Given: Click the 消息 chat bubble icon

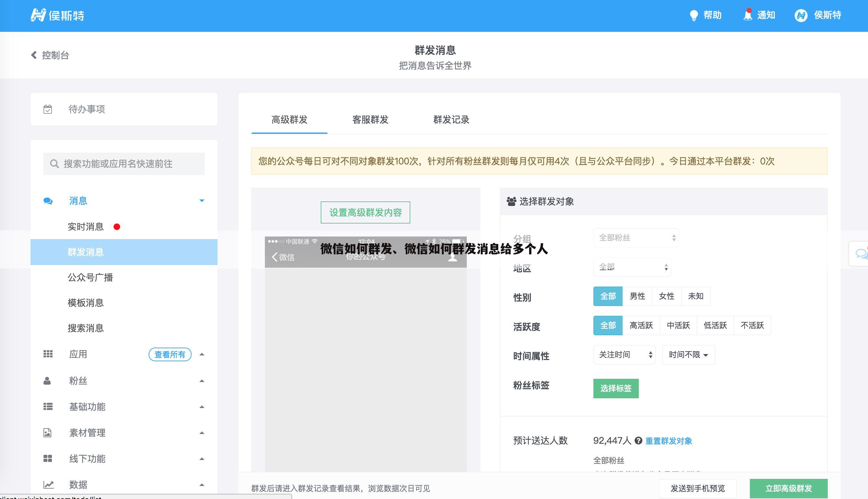Looking at the screenshot, I should click(48, 201).
